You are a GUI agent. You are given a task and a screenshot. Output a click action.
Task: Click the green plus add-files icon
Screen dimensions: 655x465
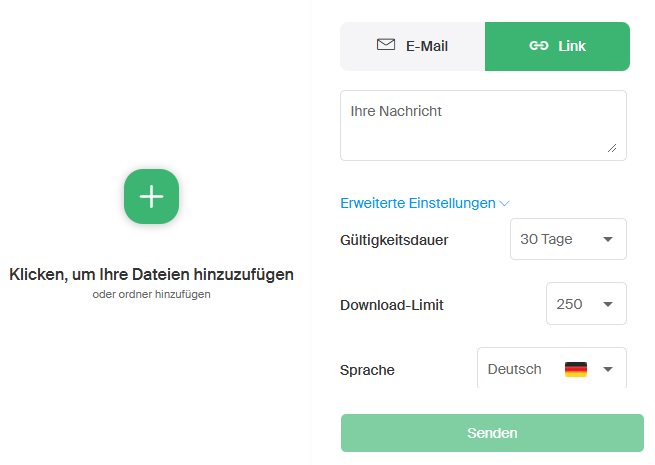tap(151, 196)
